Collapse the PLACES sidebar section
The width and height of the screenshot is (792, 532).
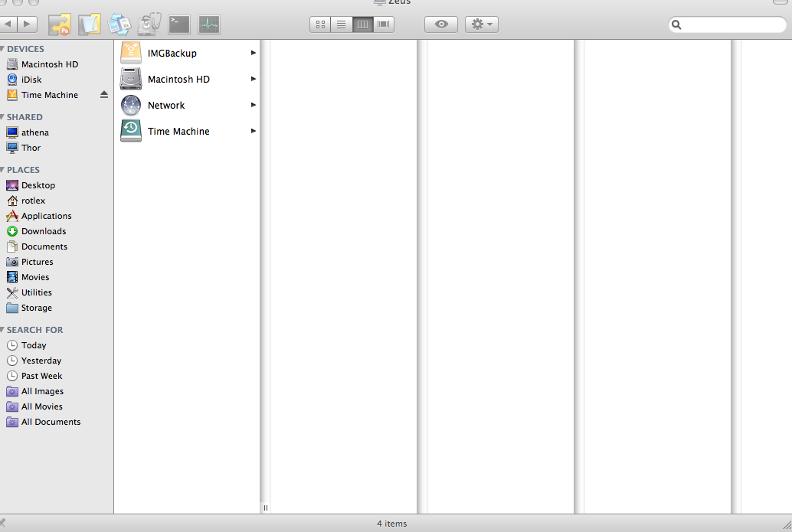2,170
